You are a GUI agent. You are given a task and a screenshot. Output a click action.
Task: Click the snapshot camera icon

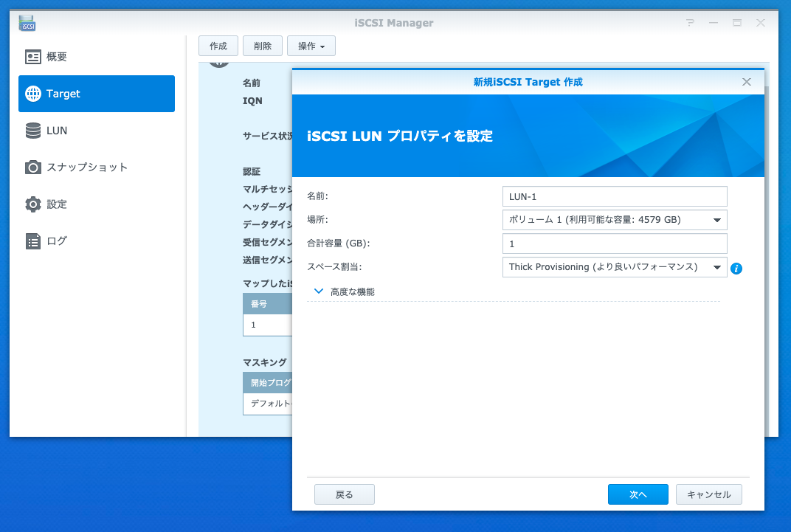coord(33,167)
